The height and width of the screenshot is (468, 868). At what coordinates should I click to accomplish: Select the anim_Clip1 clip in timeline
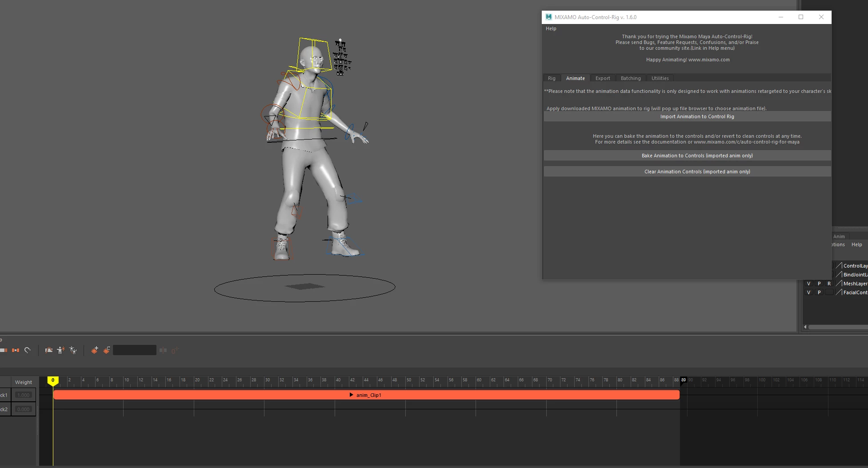pyautogui.click(x=366, y=395)
